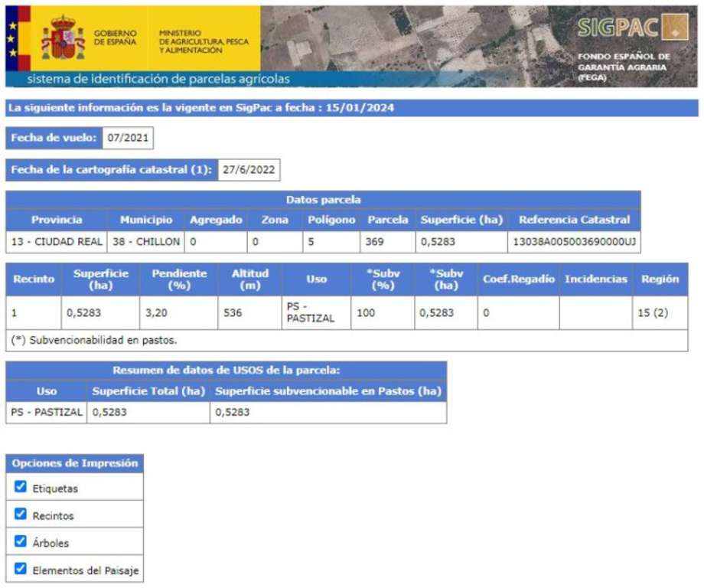
Task: Click the Gobierno de España text
Action: pyautogui.click(x=115, y=38)
